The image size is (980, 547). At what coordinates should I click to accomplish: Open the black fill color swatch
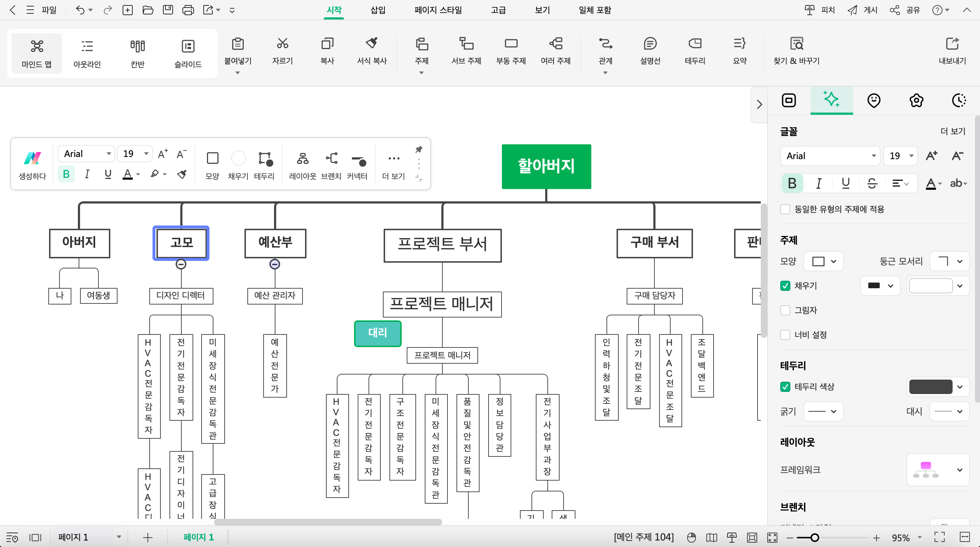(x=880, y=286)
